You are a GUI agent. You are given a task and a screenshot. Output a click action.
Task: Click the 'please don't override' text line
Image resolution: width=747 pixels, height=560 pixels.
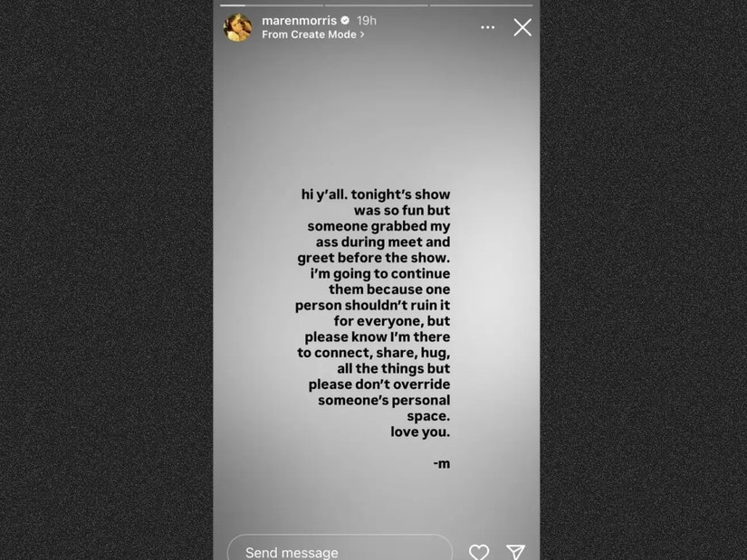(379, 384)
